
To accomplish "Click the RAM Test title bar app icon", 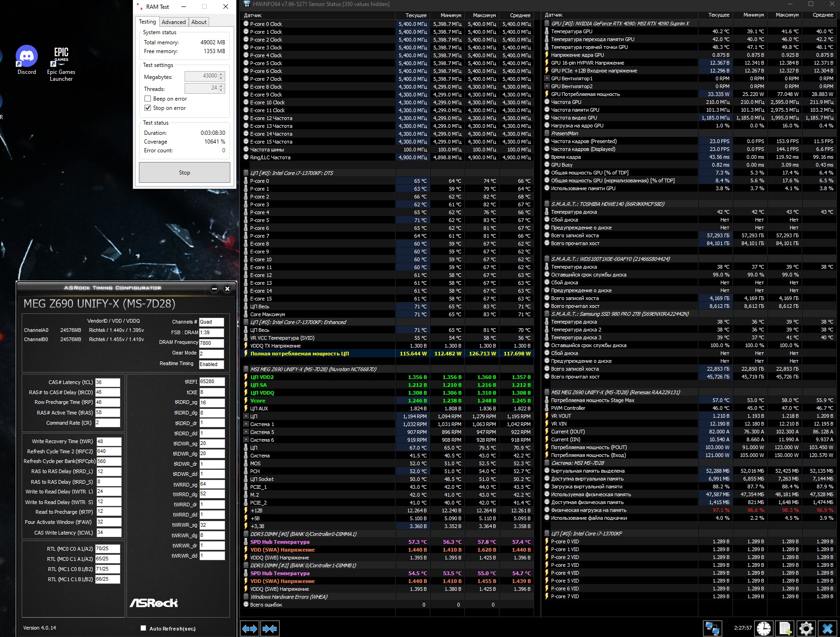I will [x=139, y=6].
